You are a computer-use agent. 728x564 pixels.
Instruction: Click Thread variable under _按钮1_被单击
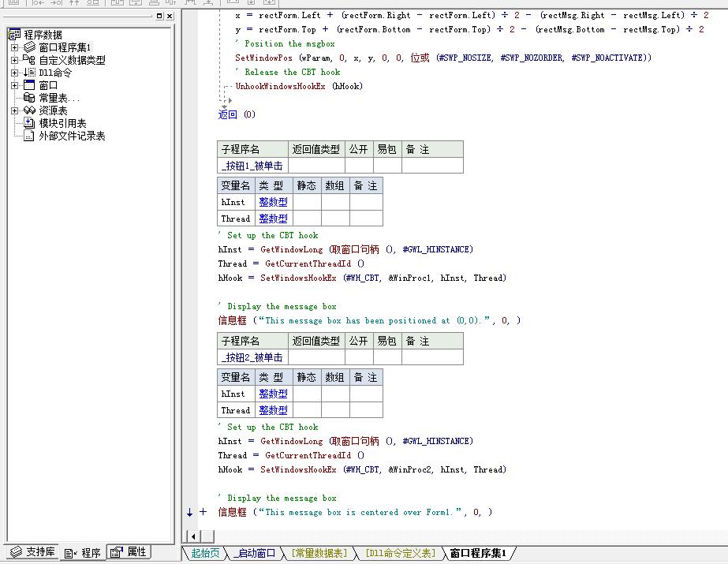click(235, 219)
